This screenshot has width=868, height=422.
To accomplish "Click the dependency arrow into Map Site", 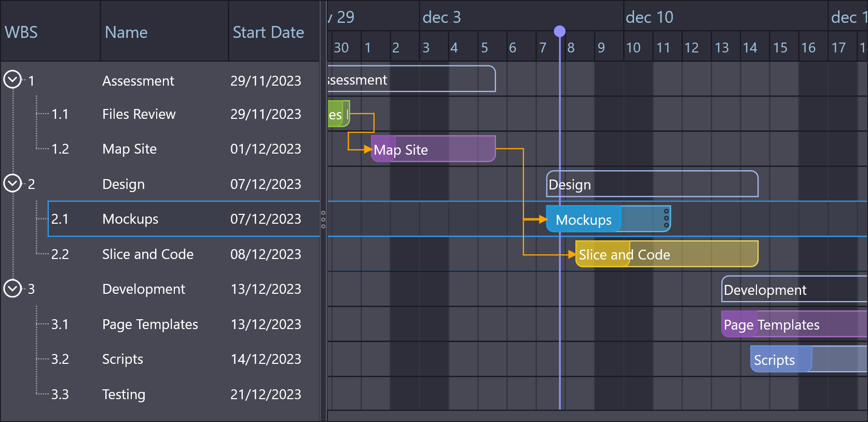I will click(367, 149).
